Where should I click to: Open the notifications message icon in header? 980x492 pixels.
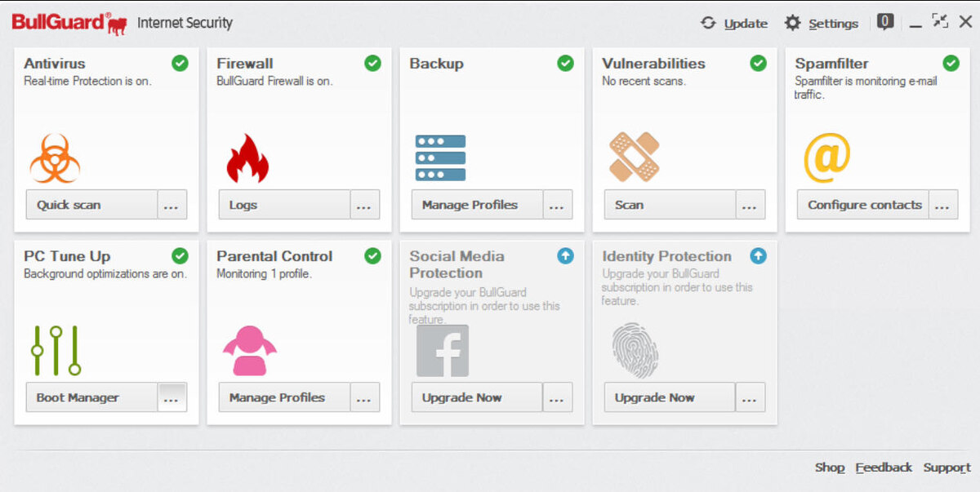coord(885,22)
